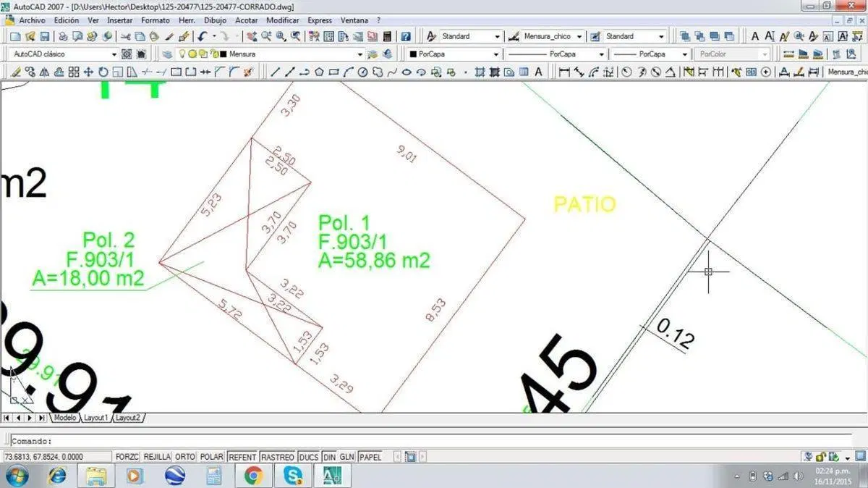Open Google Chrome from taskbar

252,476
